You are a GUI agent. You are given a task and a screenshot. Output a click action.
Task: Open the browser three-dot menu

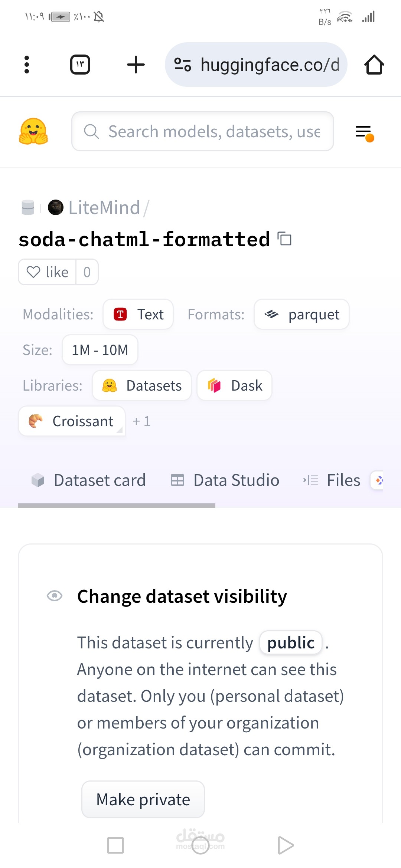(x=27, y=65)
